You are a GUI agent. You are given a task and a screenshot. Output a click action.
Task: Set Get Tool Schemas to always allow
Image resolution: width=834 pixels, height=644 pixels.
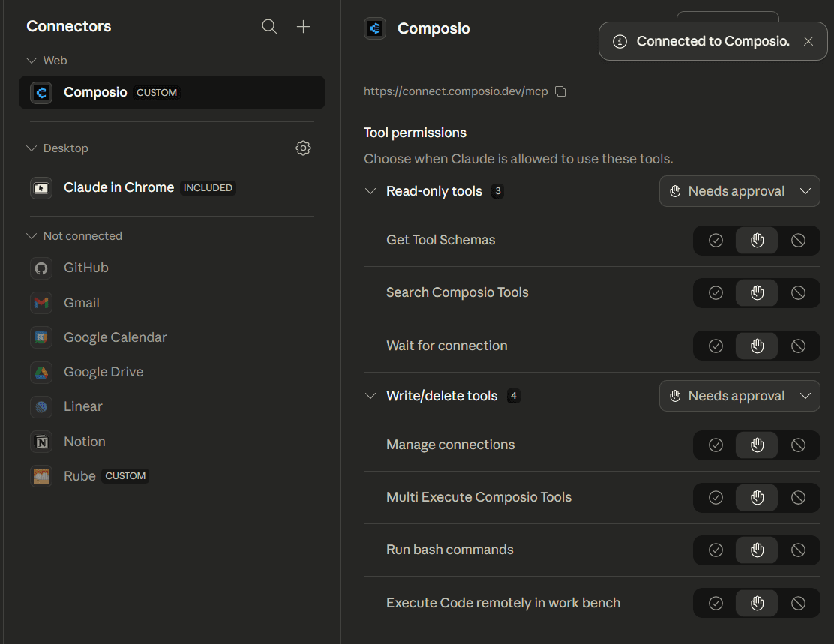(x=715, y=241)
